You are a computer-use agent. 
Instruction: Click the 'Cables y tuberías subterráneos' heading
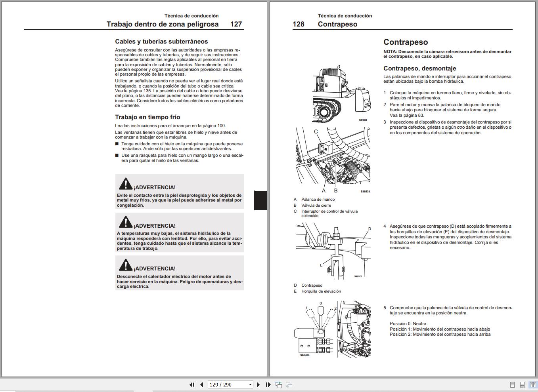pos(161,42)
